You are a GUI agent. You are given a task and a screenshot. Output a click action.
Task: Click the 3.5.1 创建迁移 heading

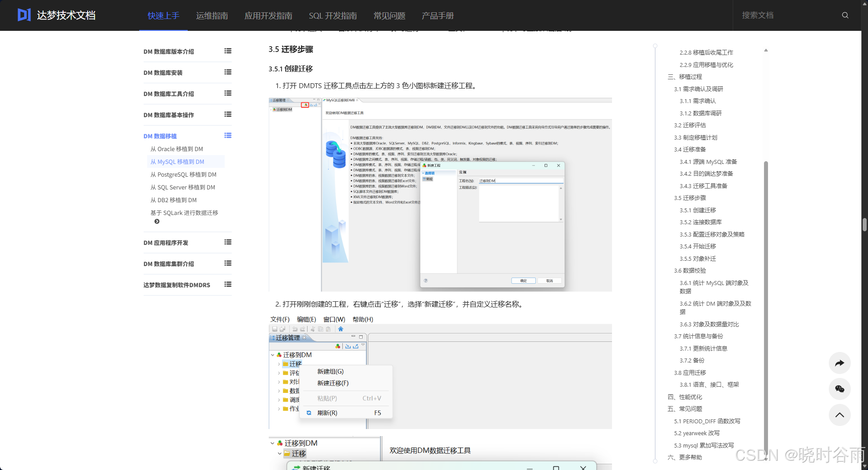[x=291, y=69]
